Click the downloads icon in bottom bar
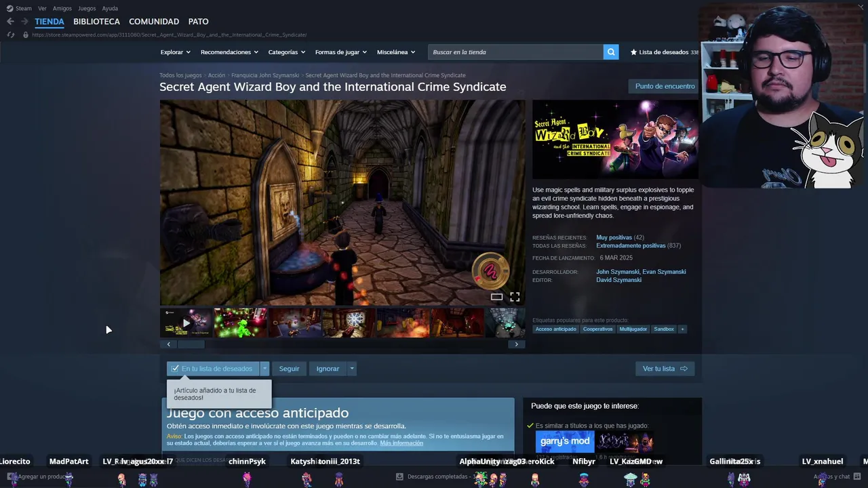 [399, 476]
